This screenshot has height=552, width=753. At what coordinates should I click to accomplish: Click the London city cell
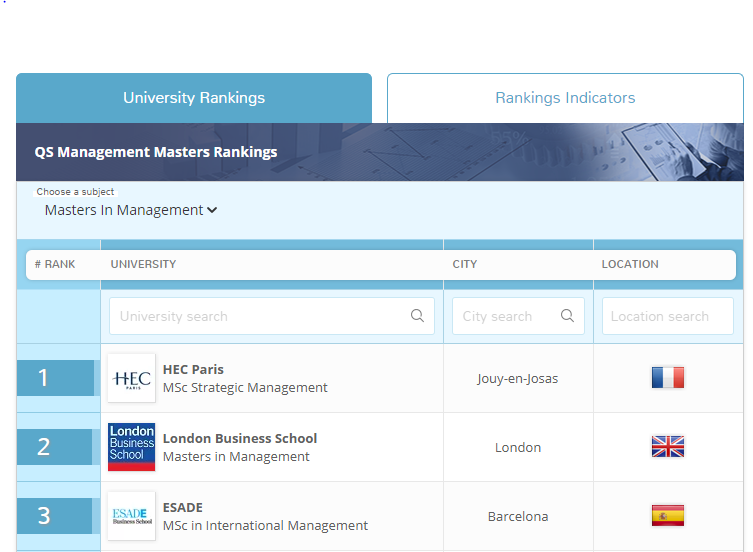pos(518,447)
